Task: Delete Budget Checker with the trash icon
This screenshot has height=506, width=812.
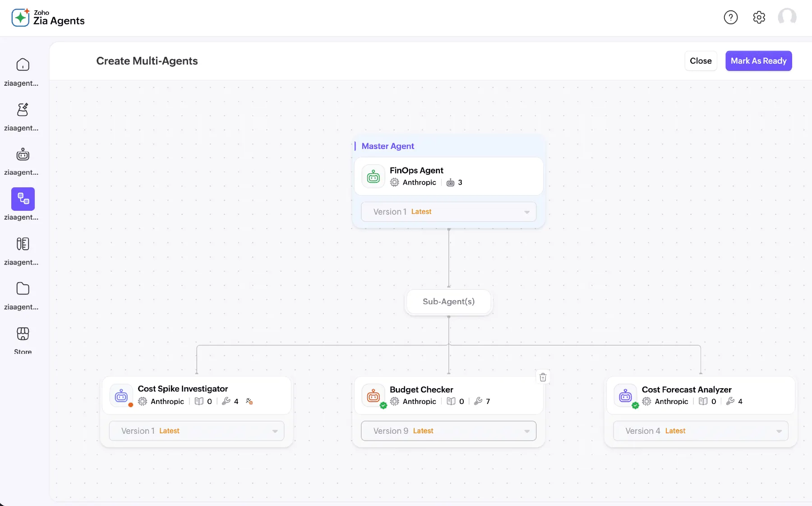Action: point(543,377)
